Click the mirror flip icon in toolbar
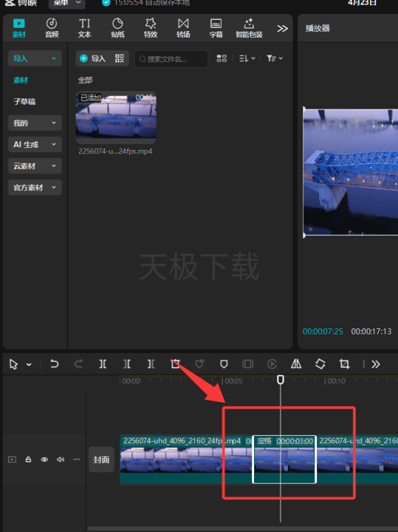This screenshot has width=398, height=532. [297, 364]
